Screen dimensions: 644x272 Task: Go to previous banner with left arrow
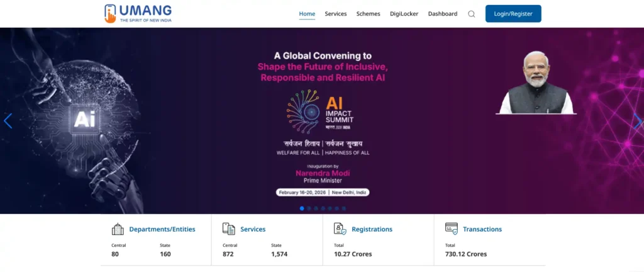coord(8,121)
